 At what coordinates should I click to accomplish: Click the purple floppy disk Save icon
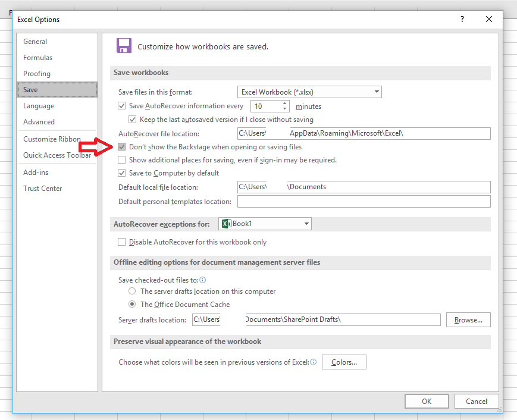(124, 45)
